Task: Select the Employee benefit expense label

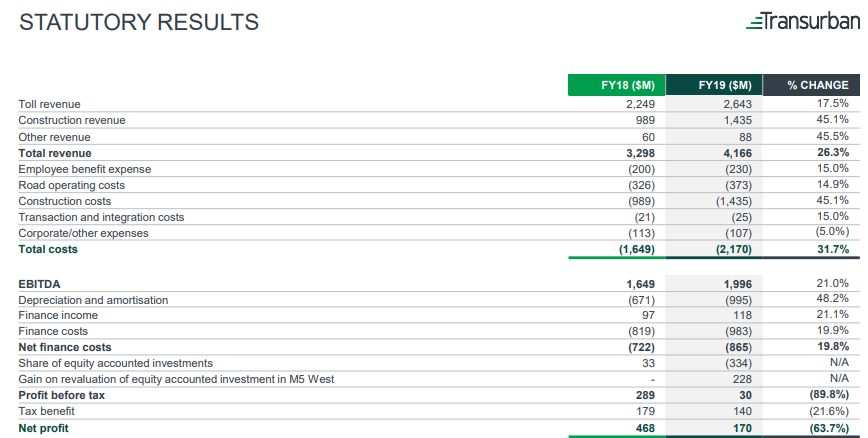Action: [x=85, y=169]
